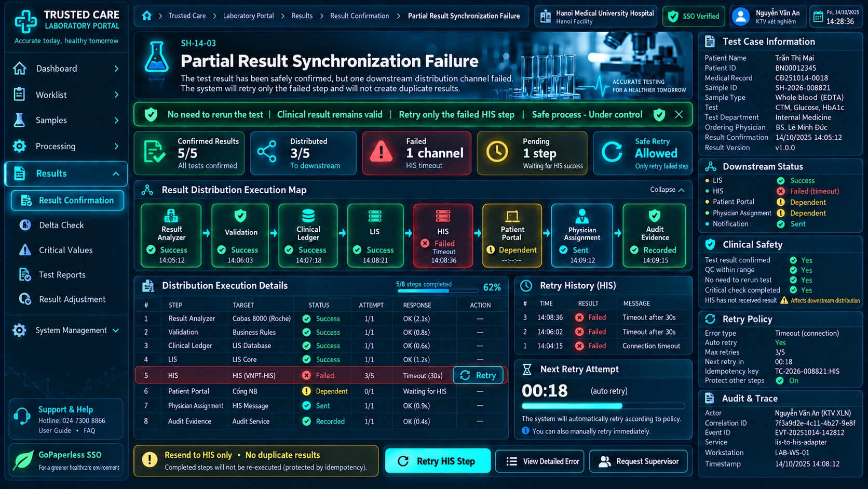Screen dimensions: 868x489
Task: Open the User Guide link
Action: tap(55, 430)
